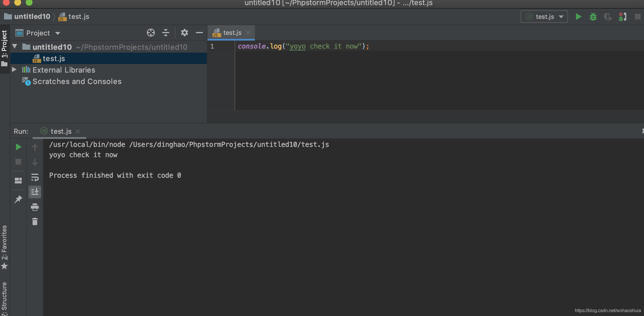This screenshot has width=644, height=316.
Task: Toggle soft-wrap in the Run console
Action: click(x=35, y=177)
